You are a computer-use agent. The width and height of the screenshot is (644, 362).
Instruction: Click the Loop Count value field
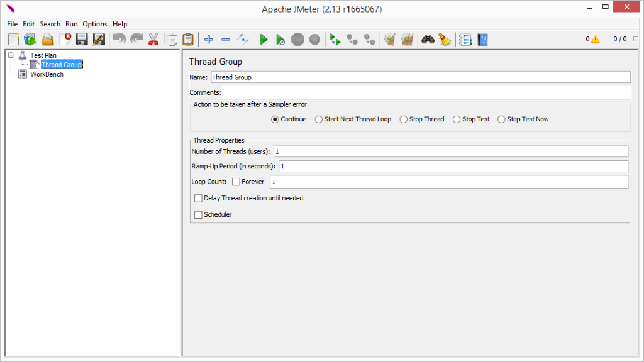(449, 182)
